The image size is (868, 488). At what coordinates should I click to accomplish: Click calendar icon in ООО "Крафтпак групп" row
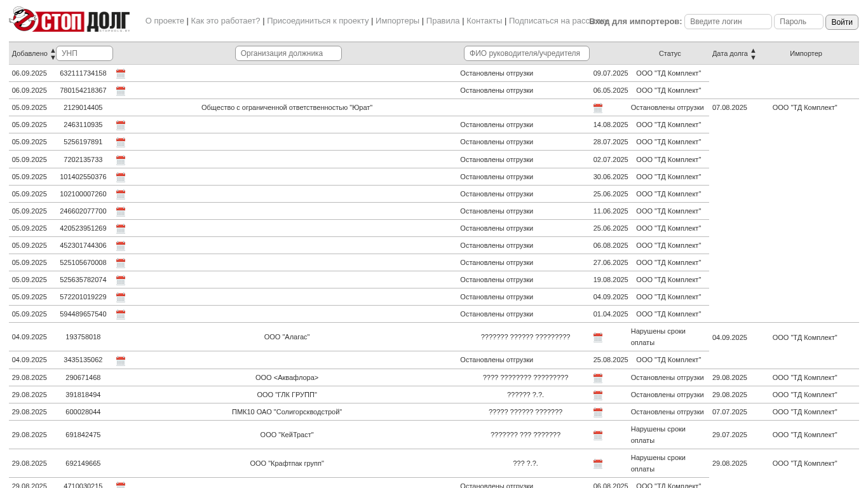[598, 464]
